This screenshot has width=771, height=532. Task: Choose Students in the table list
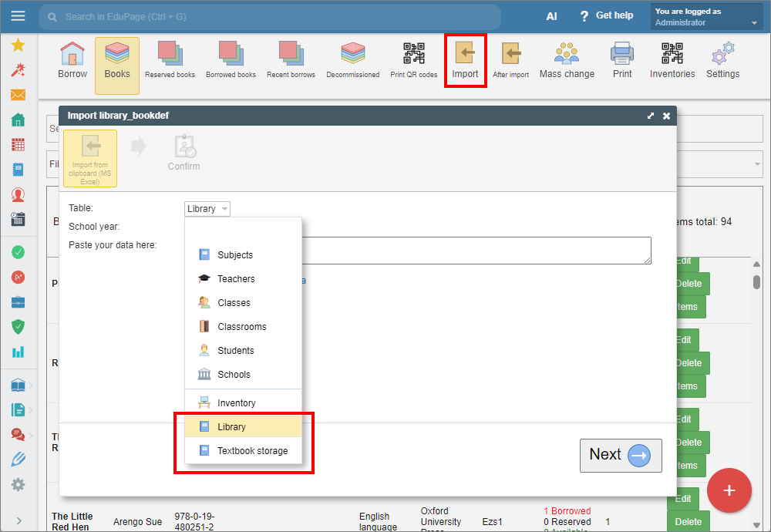click(x=243, y=351)
